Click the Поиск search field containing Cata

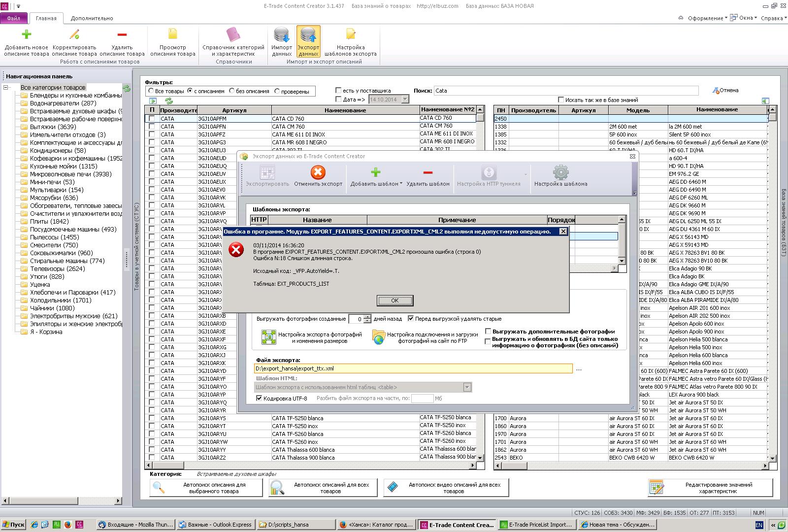tap(566, 91)
